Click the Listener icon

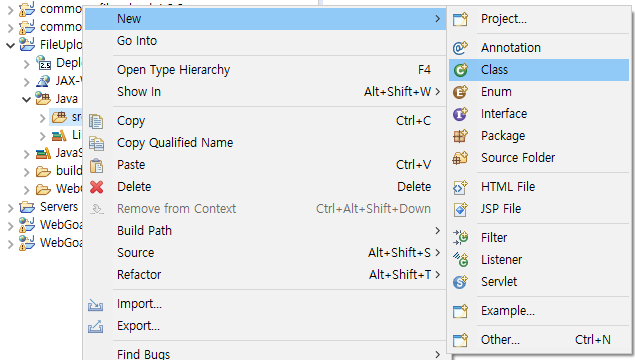pos(460,260)
